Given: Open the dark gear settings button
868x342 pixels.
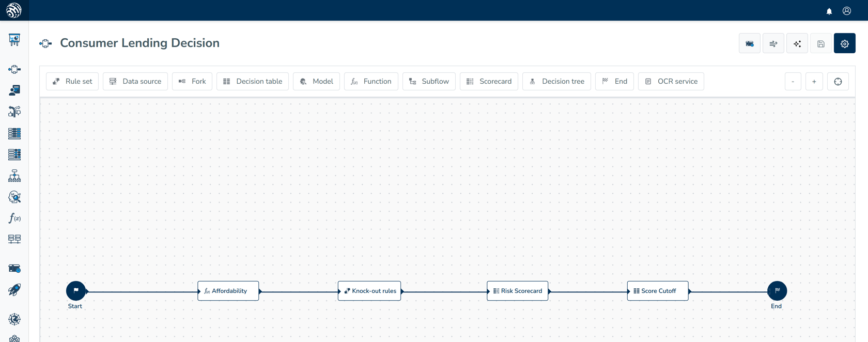Looking at the screenshot, I should tap(845, 43).
